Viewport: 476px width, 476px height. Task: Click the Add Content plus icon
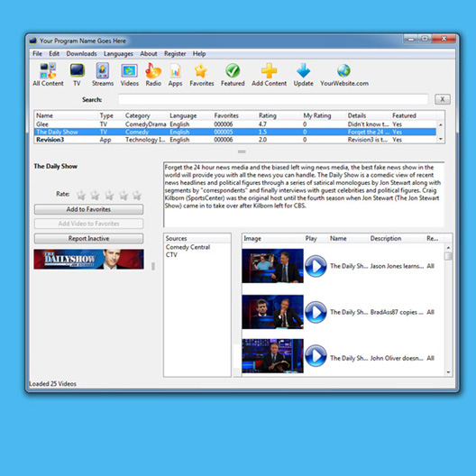click(269, 75)
